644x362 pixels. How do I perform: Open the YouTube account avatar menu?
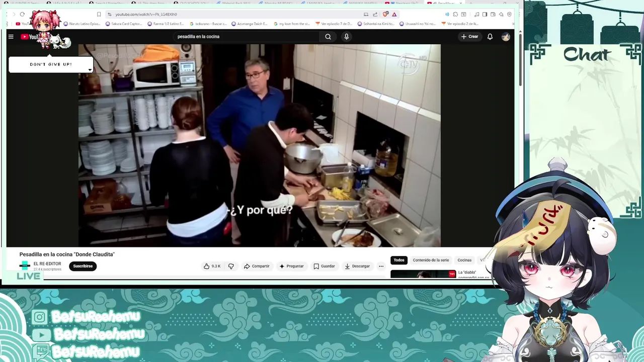point(506,37)
